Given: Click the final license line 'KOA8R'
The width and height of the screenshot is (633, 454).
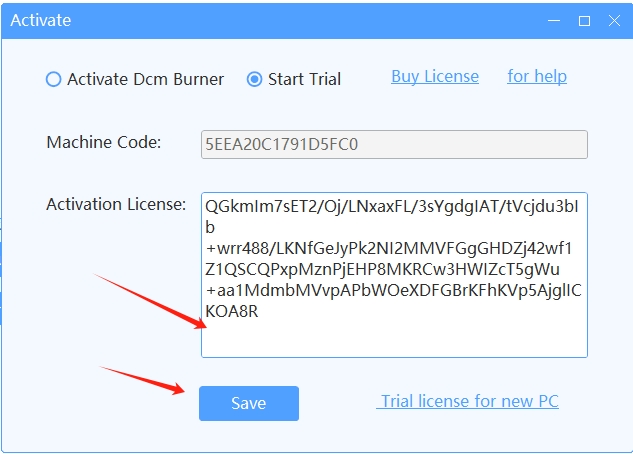Looking at the screenshot, I should tap(232, 312).
